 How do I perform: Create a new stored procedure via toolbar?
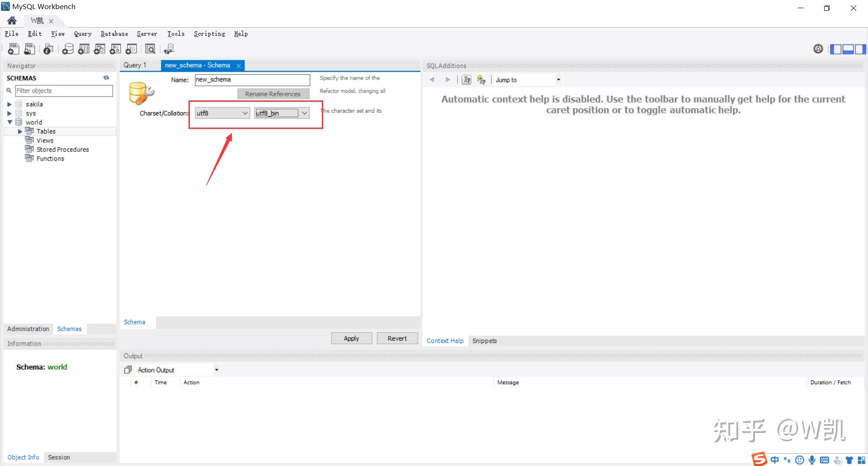[115, 49]
